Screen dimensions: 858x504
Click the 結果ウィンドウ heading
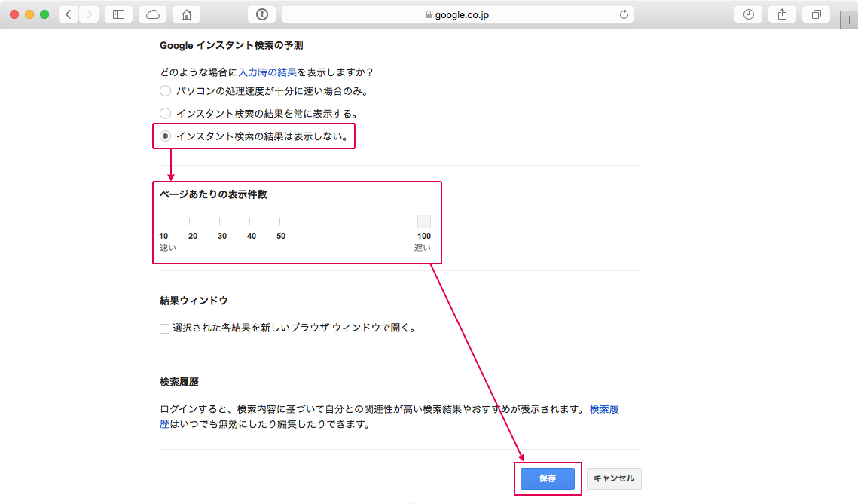pyautogui.click(x=194, y=301)
